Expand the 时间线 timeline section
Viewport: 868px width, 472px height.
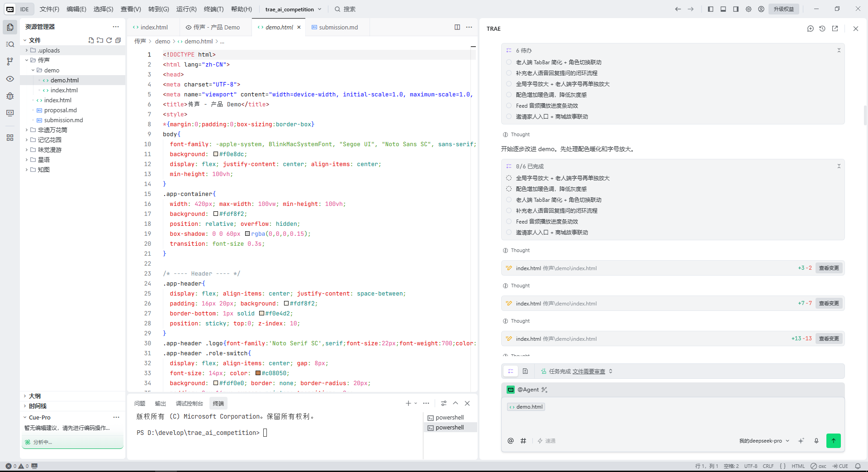pyautogui.click(x=25, y=406)
